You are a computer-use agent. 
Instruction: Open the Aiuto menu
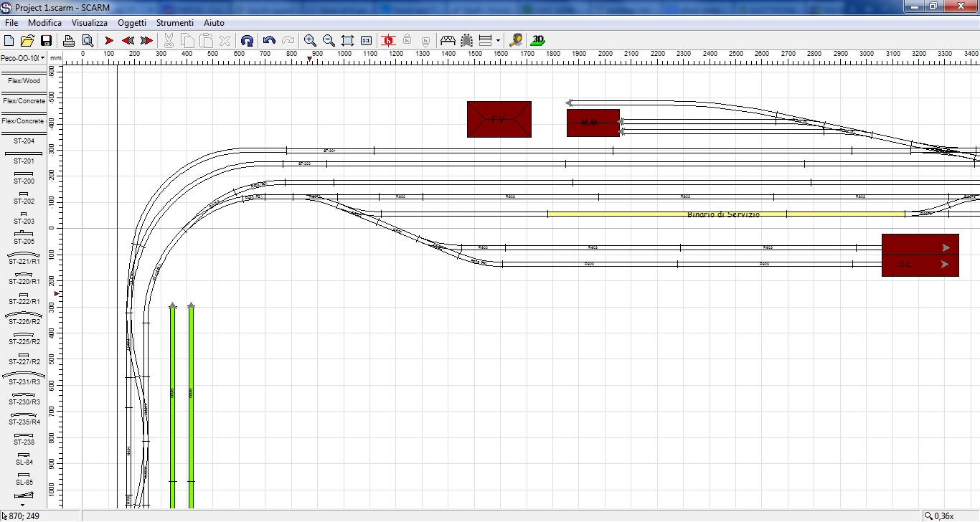214,23
